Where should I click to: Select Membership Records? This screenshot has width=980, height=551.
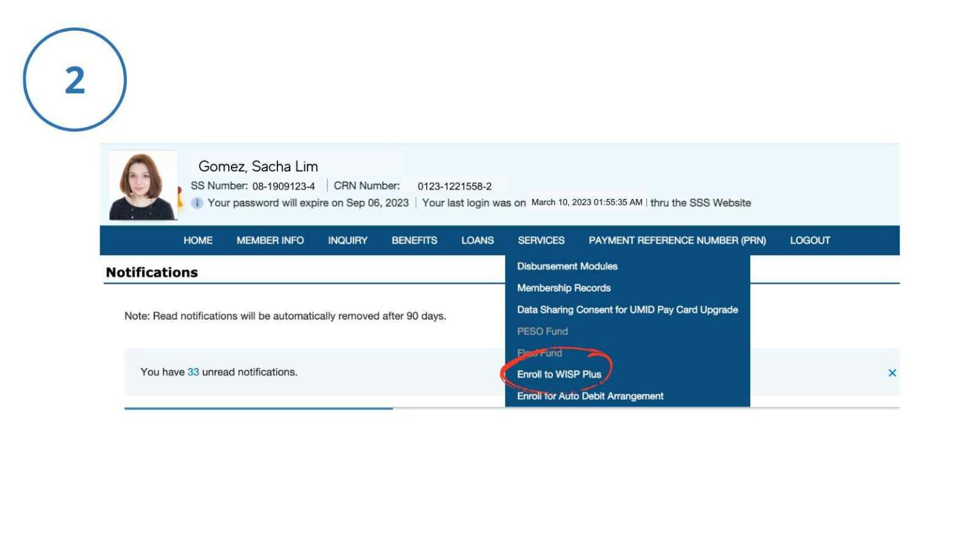tap(563, 288)
